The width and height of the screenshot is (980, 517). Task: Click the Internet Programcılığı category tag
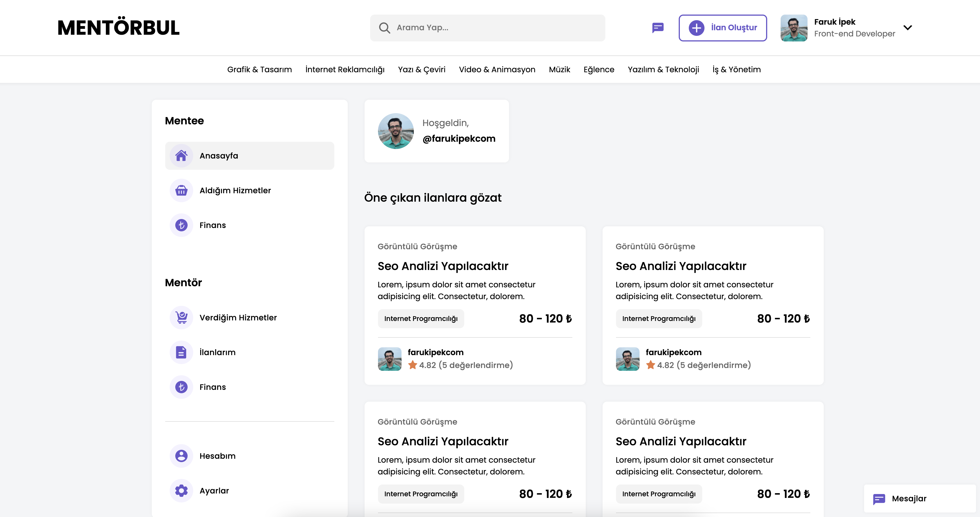point(421,318)
